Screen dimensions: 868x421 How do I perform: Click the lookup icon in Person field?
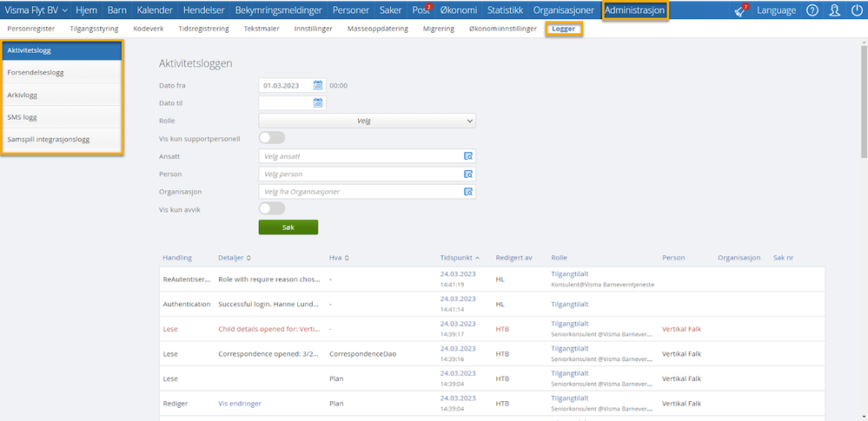467,174
